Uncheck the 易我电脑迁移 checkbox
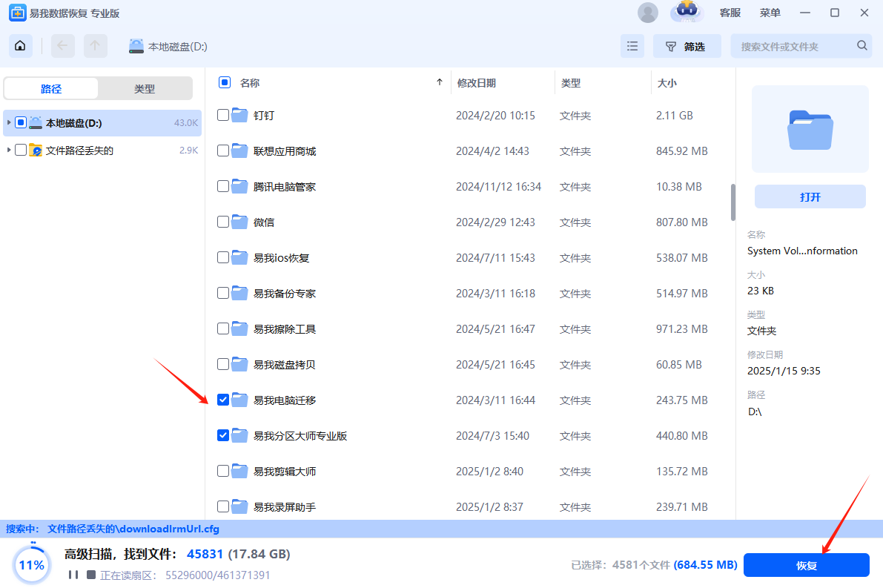This screenshot has height=588, width=883. tap(223, 400)
